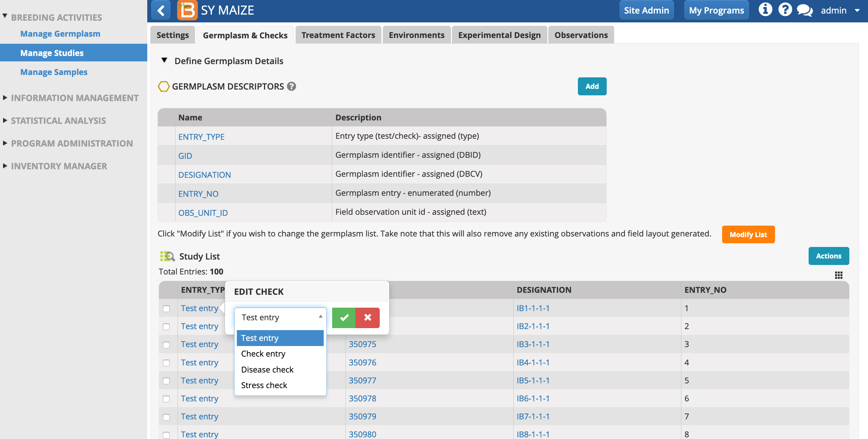Choose Check entry from dropdown list
This screenshot has height=439, width=868.
click(x=280, y=354)
